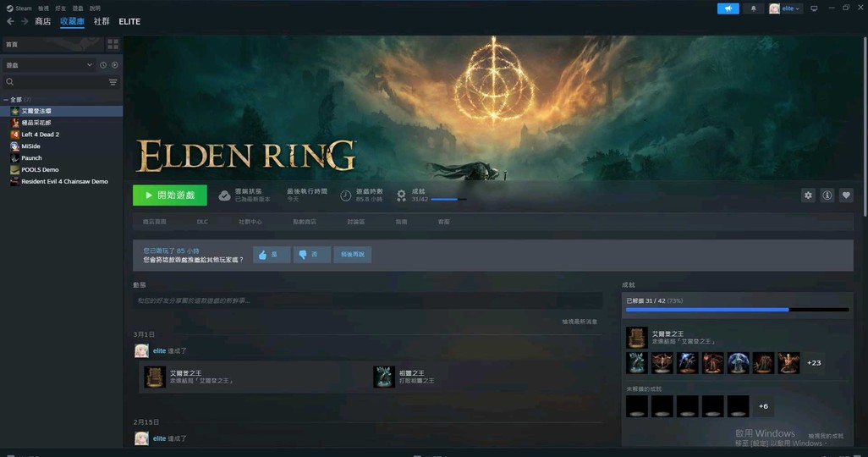Screen dimensions: 868x457
Task: Click the cloud sync status icon
Action: [224, 195]
